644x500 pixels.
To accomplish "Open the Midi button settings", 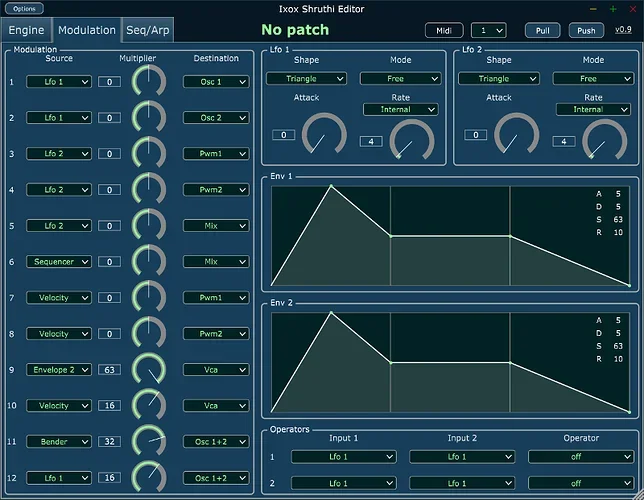I will coord(444,31).
